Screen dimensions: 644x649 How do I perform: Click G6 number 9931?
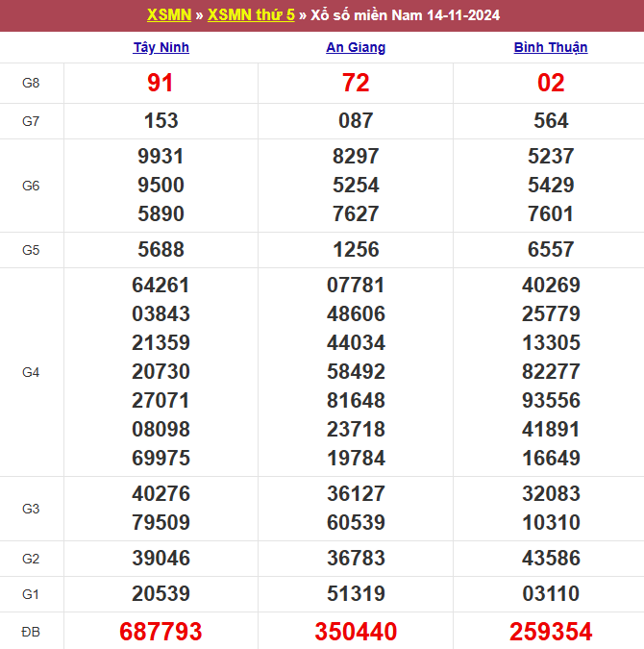tap(161, 157)
